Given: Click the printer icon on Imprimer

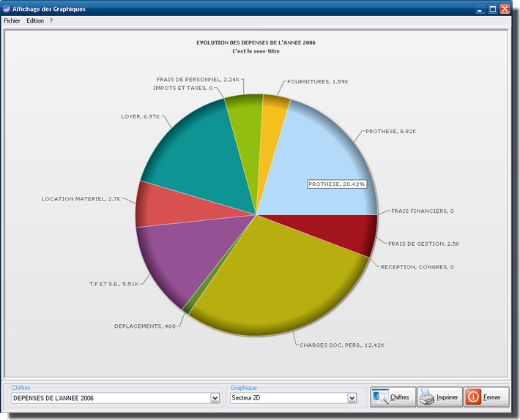Looking at the screenshot, I should 426,397.
